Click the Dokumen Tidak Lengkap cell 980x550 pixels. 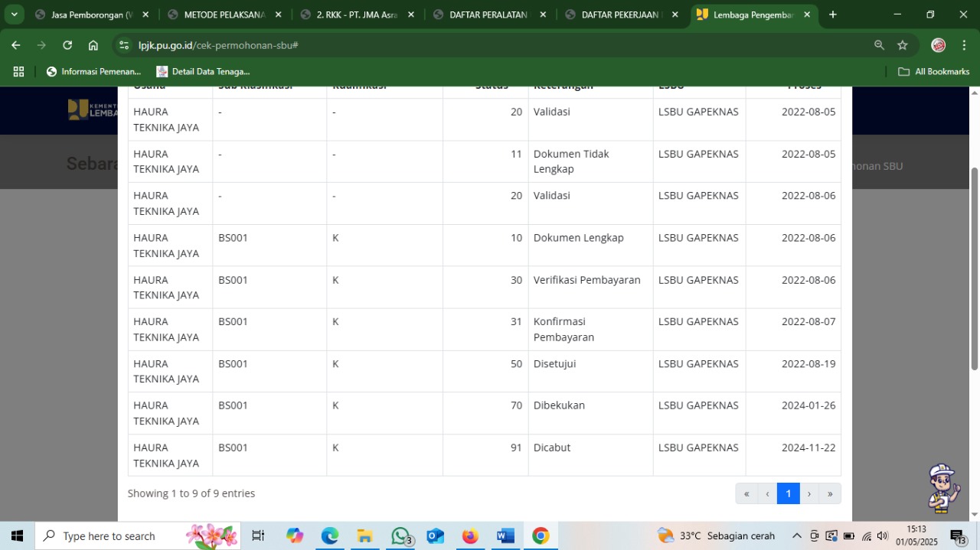(591, 161)
